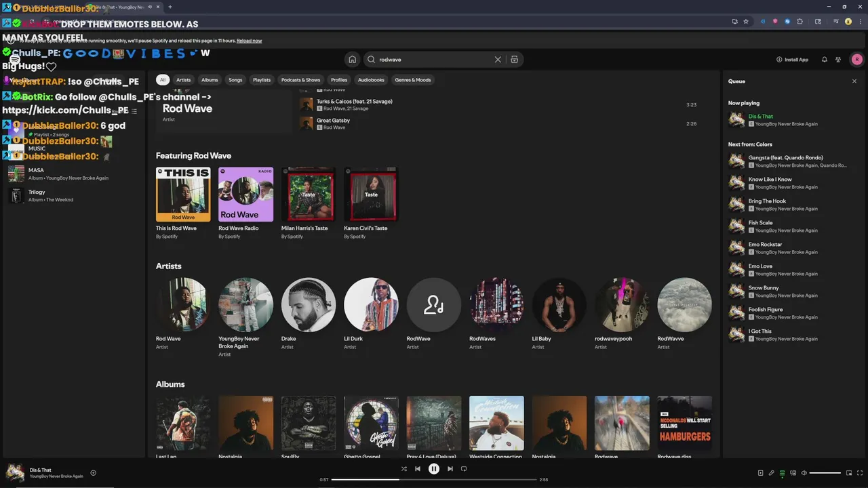
Task: Open Friend Activity people icon
Action: tap(838, 60)
